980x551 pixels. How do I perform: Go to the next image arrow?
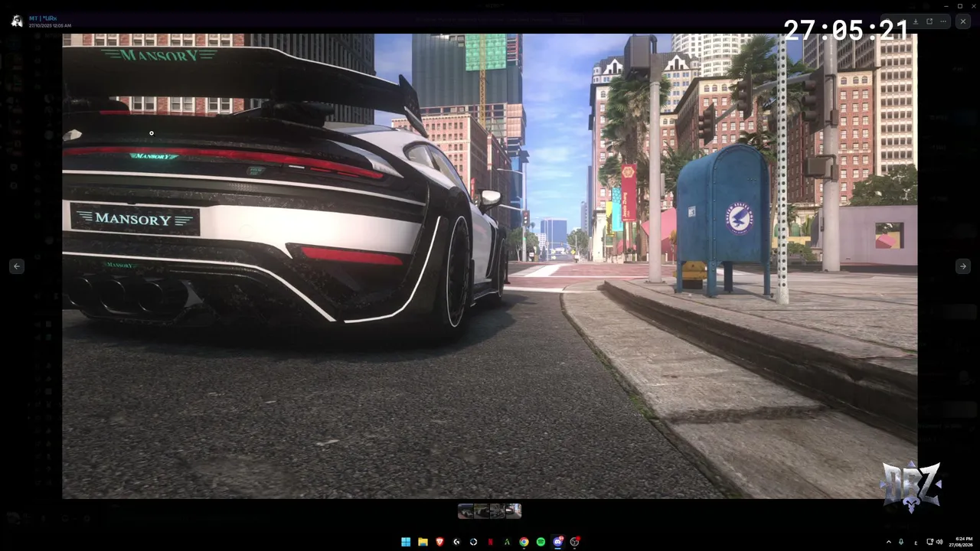coord(962,266)
